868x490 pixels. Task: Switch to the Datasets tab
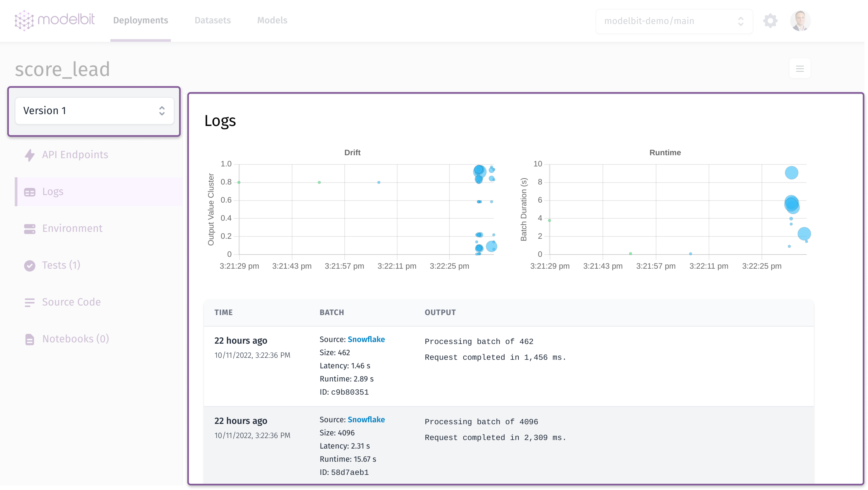(213, 20)
